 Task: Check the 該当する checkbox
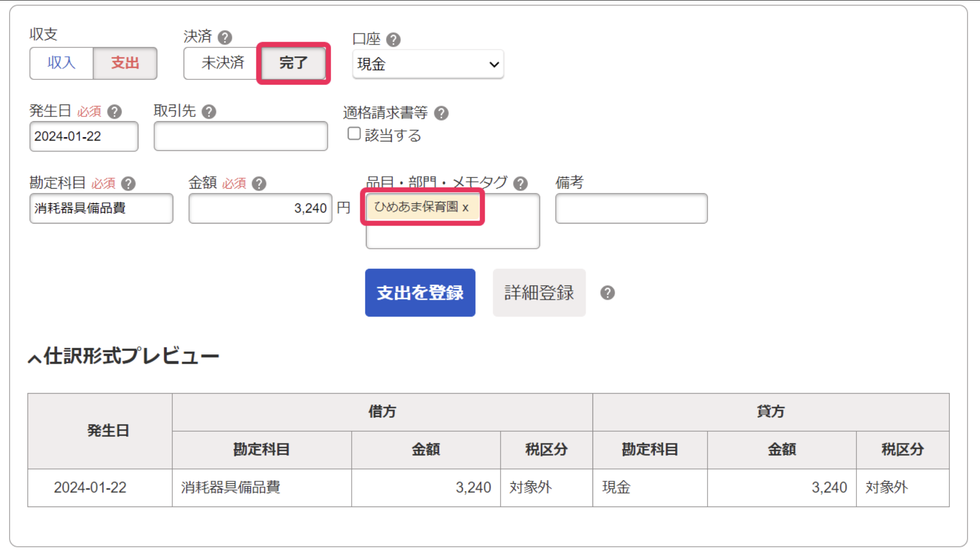tap(354, 134)
